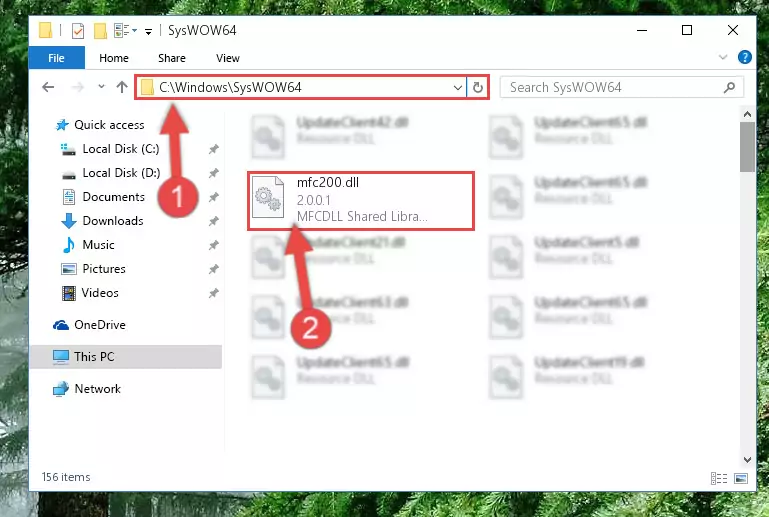This screenshot has width=769, height=517.
Task: Open the File menu
Action: pyautogui.click(x=56, y=58)
